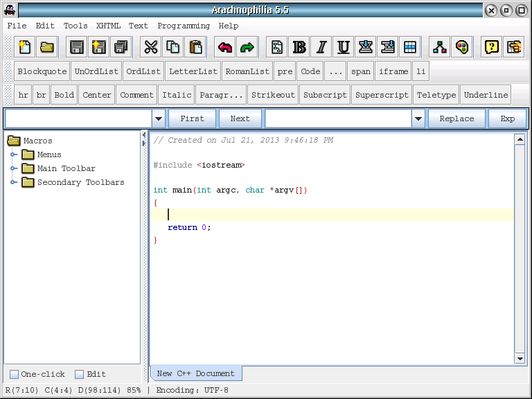The width and height of the screenshot is (532, 399).
Task: Click the Open file folder icon
Action: point(46,47)
